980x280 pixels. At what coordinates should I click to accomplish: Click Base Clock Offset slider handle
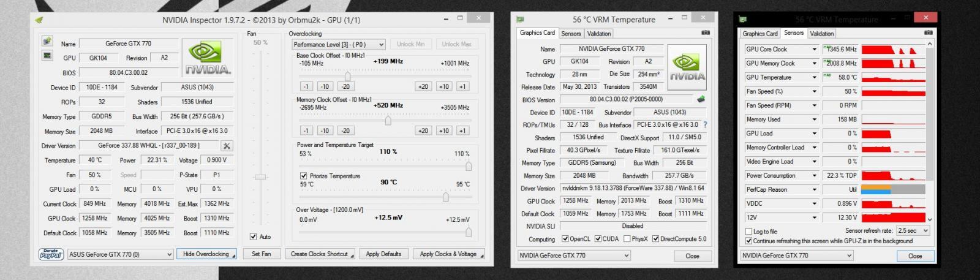point(347,76)
